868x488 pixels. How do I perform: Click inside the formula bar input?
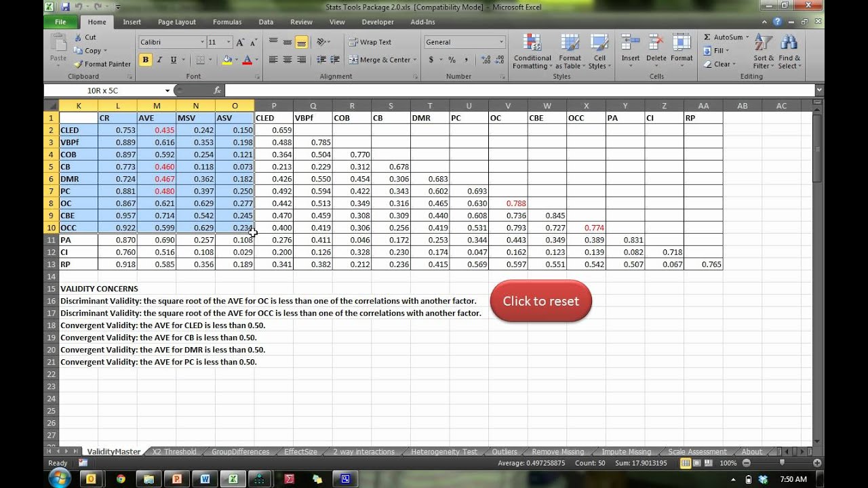click(x=519, y=90)
